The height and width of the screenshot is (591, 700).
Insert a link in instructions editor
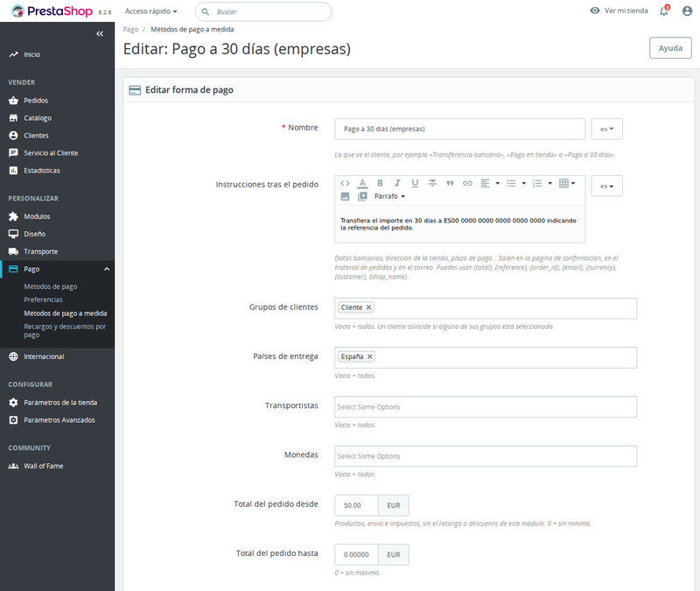pos(467,183)
